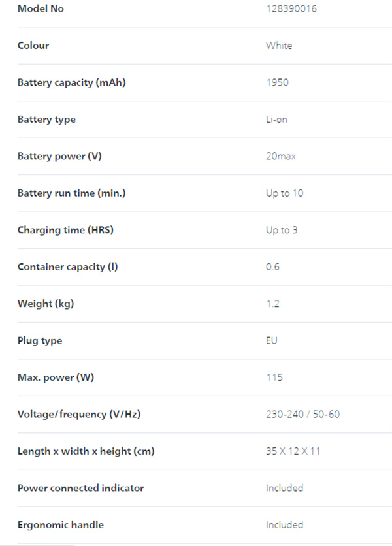Screen dimensions: 392x546
Task: Select the Plug type value EU
Action: 272,340
